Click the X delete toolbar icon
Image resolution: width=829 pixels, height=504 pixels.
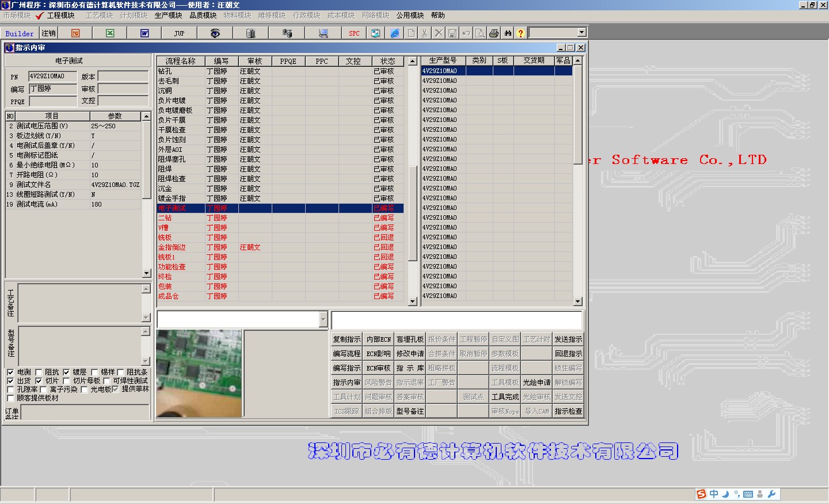click(x=439, y=33)
